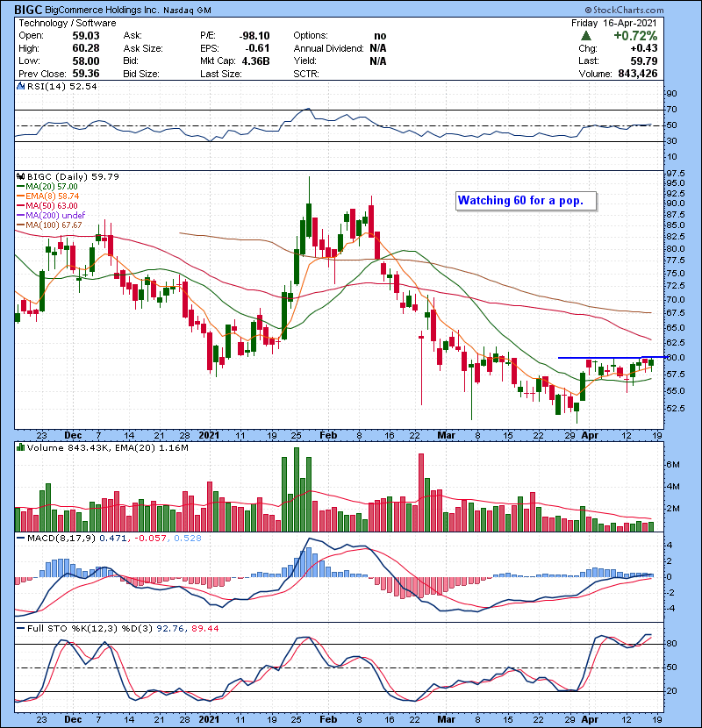Viewport: 702px width, 728px height.
Task: Click the BIGC ticker symbol in the header
Action: [28, 10]
